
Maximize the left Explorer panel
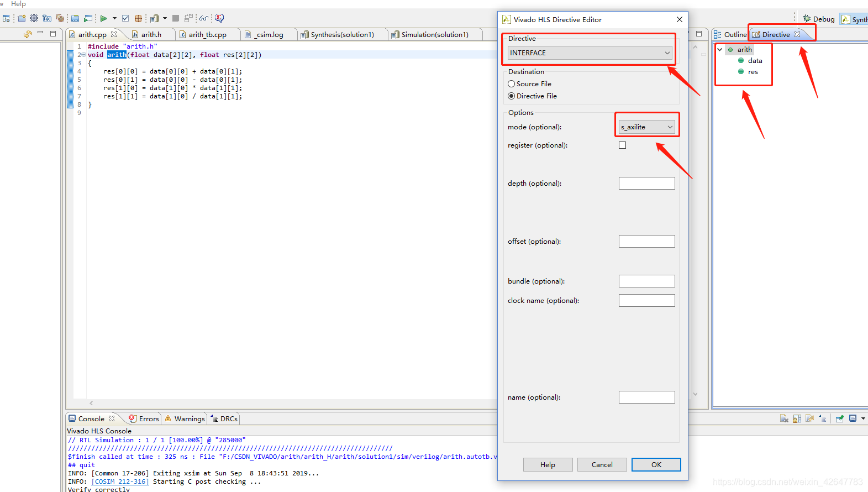click(53, 34)
